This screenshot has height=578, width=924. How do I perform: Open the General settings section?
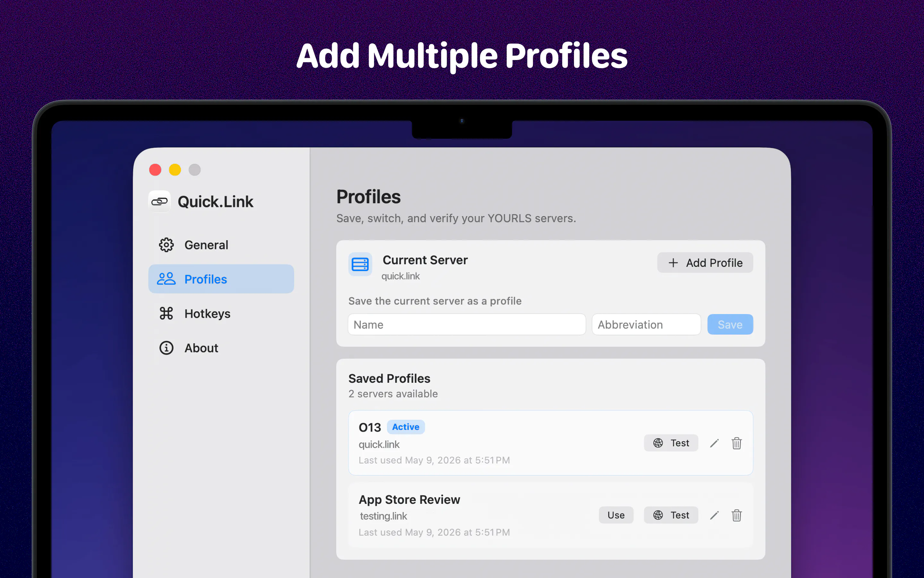point(221,245)
